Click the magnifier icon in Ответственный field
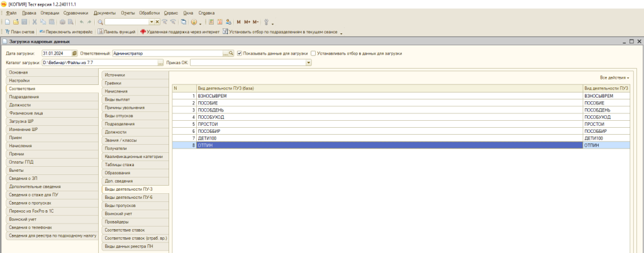644x253 pixels. [x=231, y=53]
